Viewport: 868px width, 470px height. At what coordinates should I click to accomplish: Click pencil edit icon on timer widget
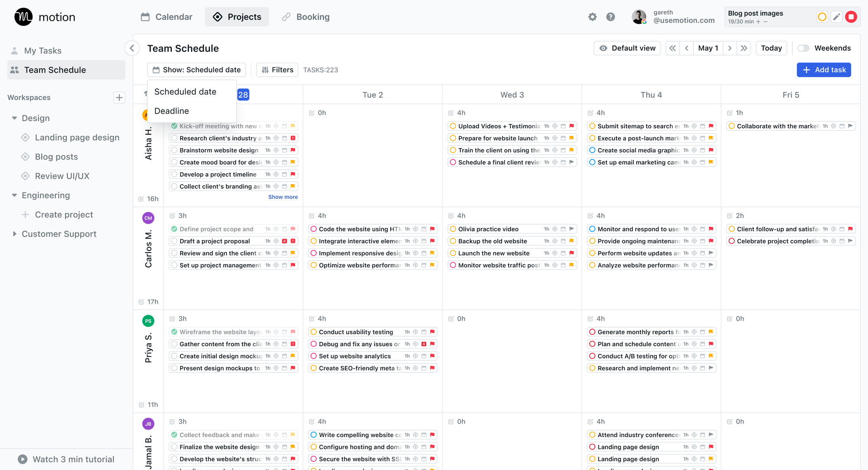(836, 17)
